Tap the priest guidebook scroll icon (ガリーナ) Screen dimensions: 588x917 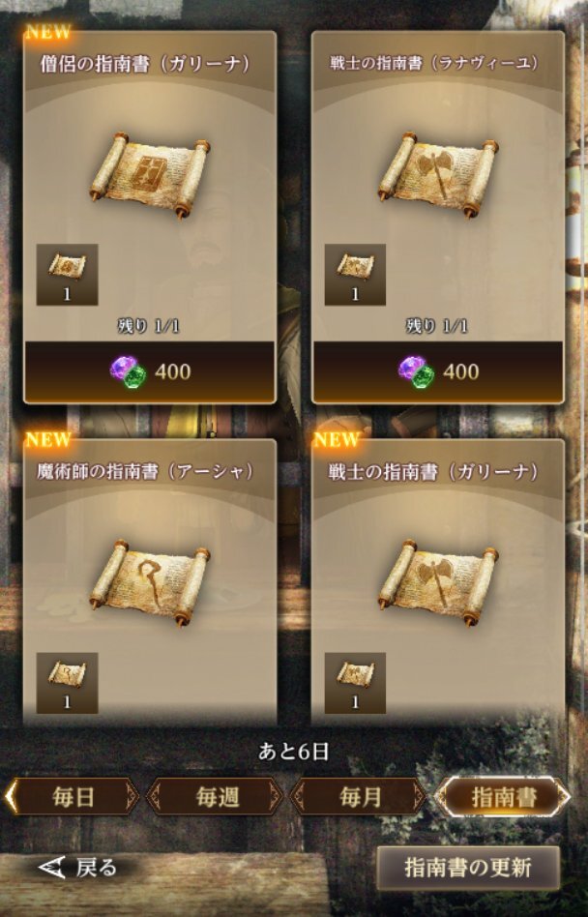tap(150, 174)
